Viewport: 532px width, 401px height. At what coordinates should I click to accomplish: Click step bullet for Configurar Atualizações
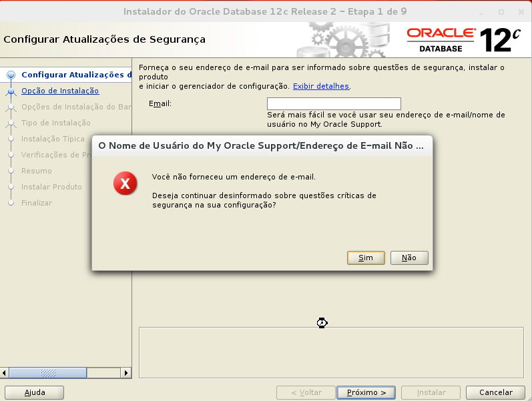click(11, 75)
